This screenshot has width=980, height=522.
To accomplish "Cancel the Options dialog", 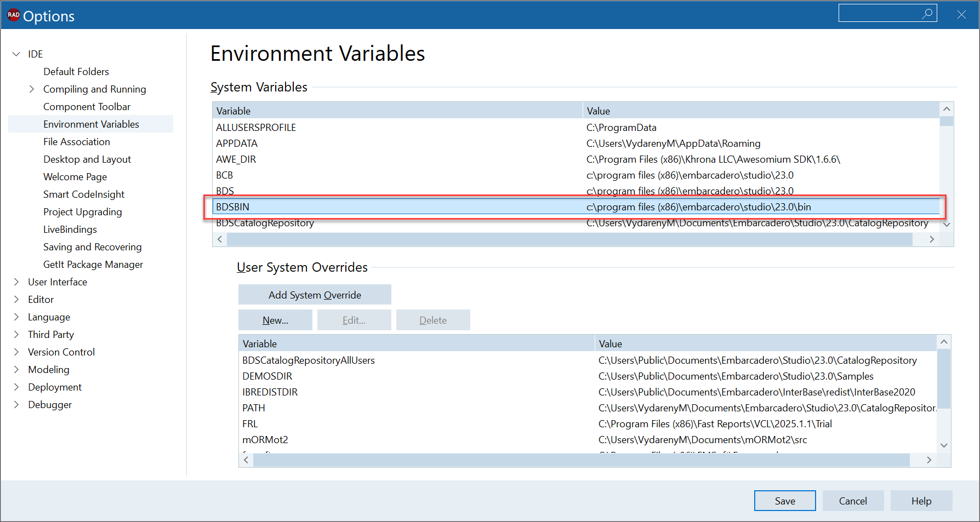I will (853, 500).
